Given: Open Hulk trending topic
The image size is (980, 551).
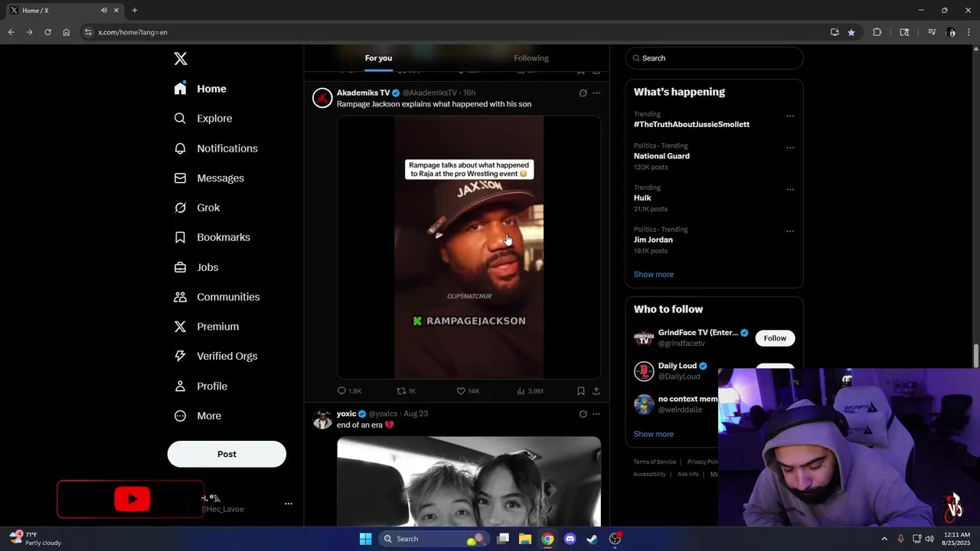Looking at the screenshot, I should (642, 198).
